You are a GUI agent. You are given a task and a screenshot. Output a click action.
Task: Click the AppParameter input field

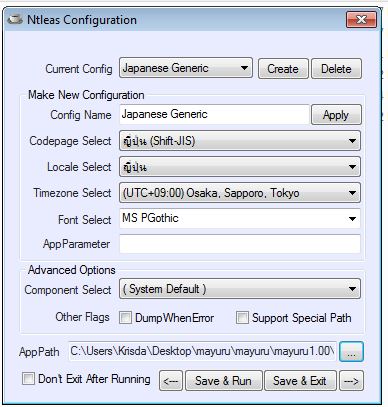tap(240, 244)
